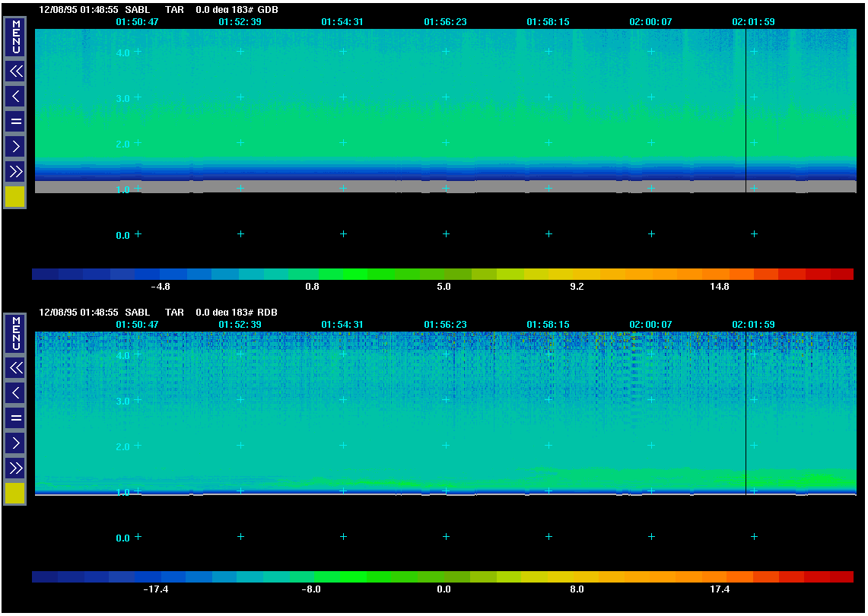Viewport: 868px width, 616px height.
Task: Step forward with single-right arrow in upper panel
Action: (x=15, y=145)
